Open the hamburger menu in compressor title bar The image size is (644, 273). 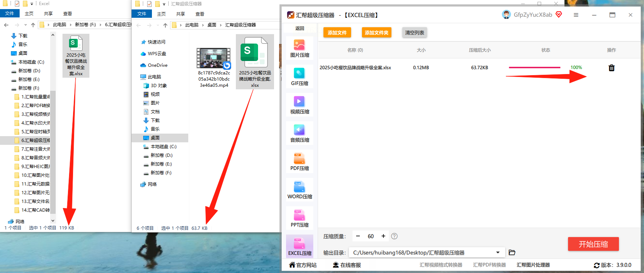(x=576, y=15)
